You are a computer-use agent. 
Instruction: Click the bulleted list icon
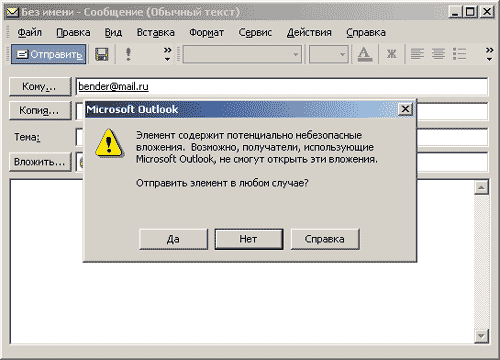459,54
